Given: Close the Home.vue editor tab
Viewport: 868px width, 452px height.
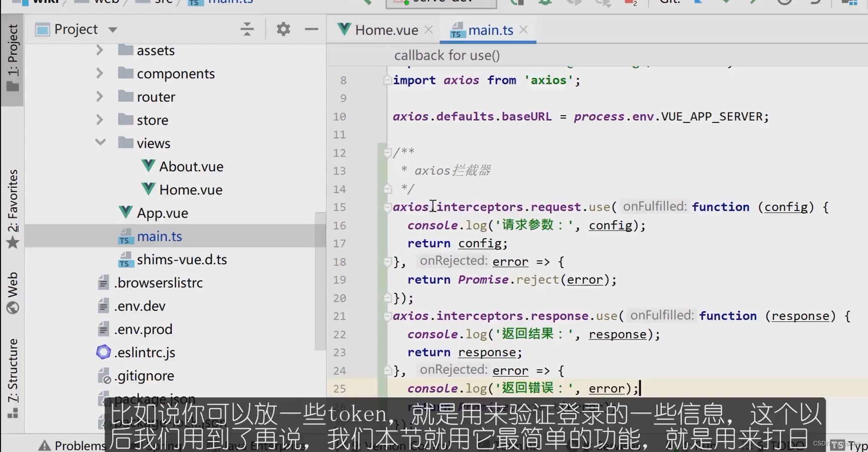Looking at the screenshot, I should click(428, 30).
